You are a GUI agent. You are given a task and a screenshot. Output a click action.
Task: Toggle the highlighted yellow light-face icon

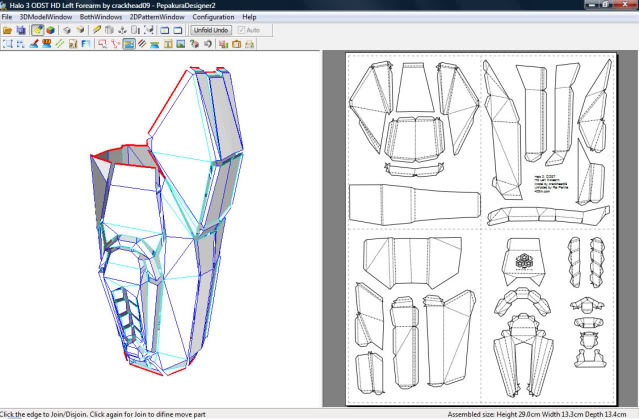point(37,30)
